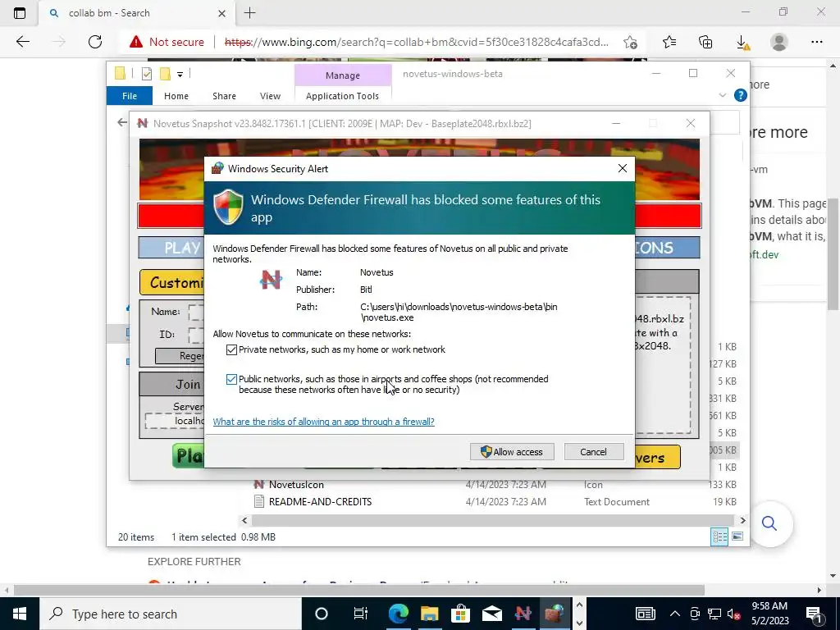
Task: Open Cortana circle icon on taskbar
Action: 321,614
